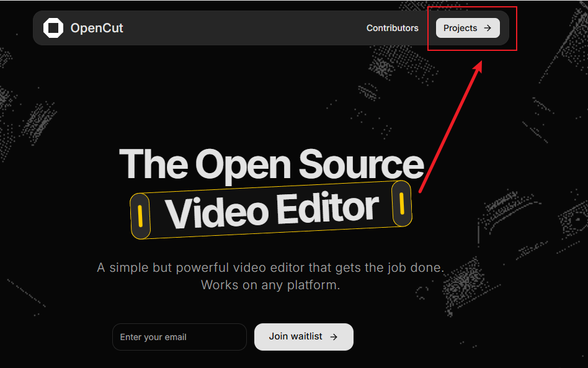Image resolution: width=588 pixels, height=368 pixels.
Task: Click 'The Open Source' headline
Action: (x=271, y=164)
